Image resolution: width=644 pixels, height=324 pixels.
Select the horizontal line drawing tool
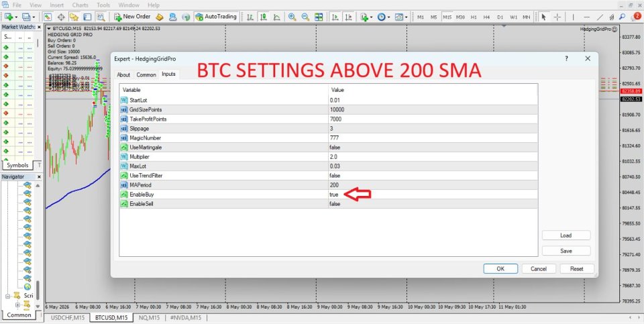click(x=586, y=17)
